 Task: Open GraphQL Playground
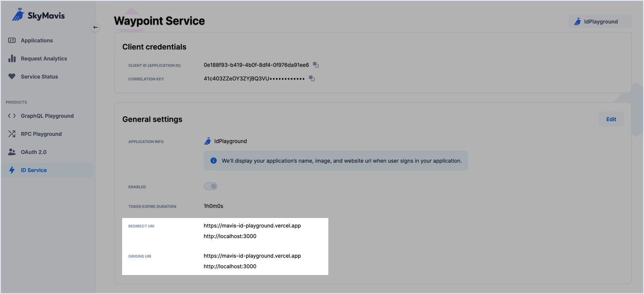pos(47,116)
